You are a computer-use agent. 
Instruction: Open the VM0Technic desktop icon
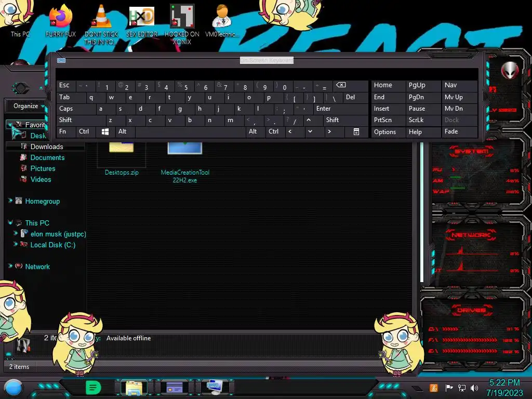(x=222, y=21)
